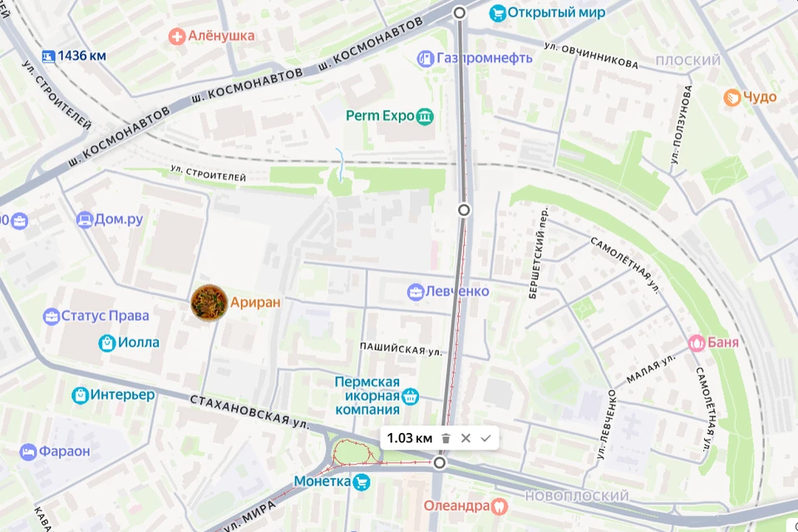The height and width of the screenshot is (532, 798).
Task: Open the Ариран restaurant photo marker
Action: (x=209, y=303)
